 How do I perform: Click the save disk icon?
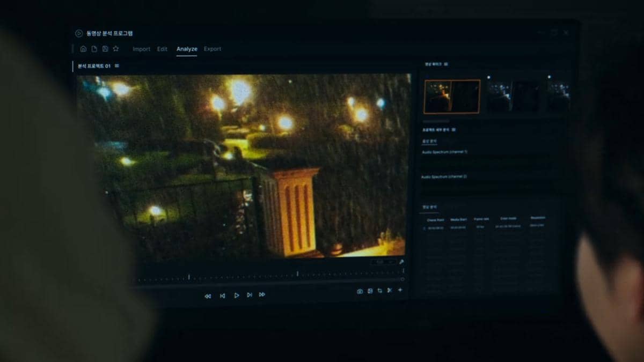pos(105,49)
